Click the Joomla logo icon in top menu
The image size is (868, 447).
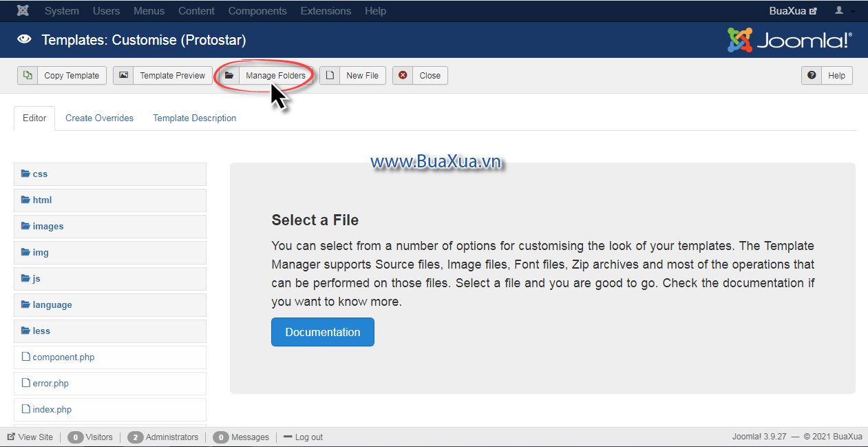point(23,10)
